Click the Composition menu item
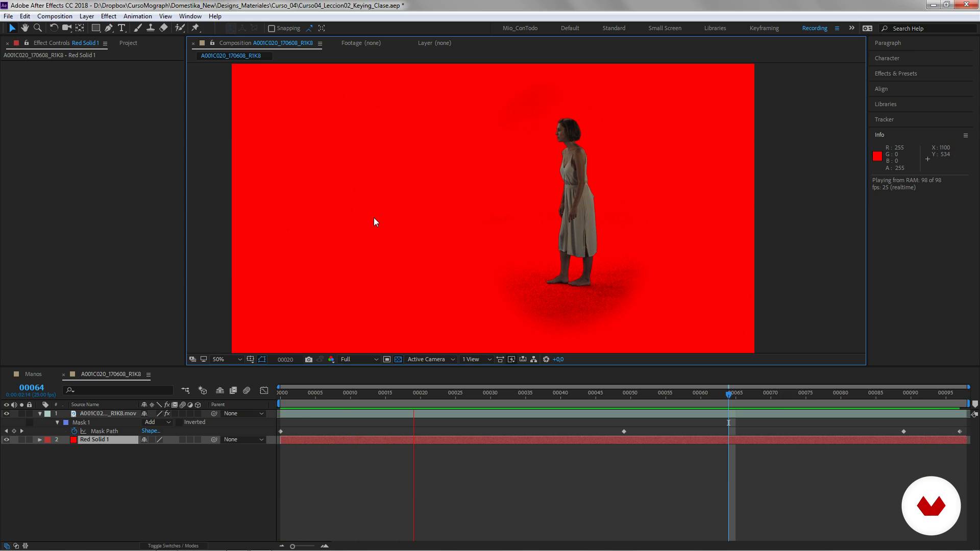The image size is (980, 551). point(55,15)
